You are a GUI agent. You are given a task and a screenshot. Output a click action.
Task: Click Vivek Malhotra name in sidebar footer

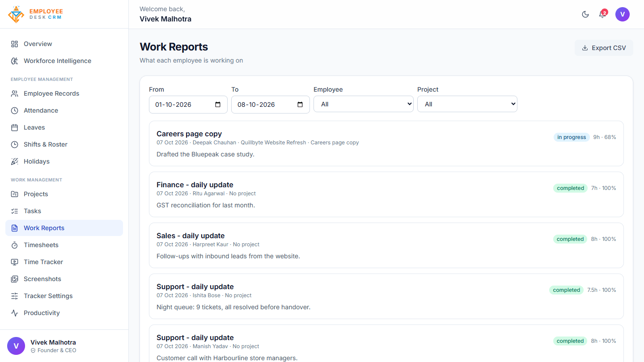53,342
